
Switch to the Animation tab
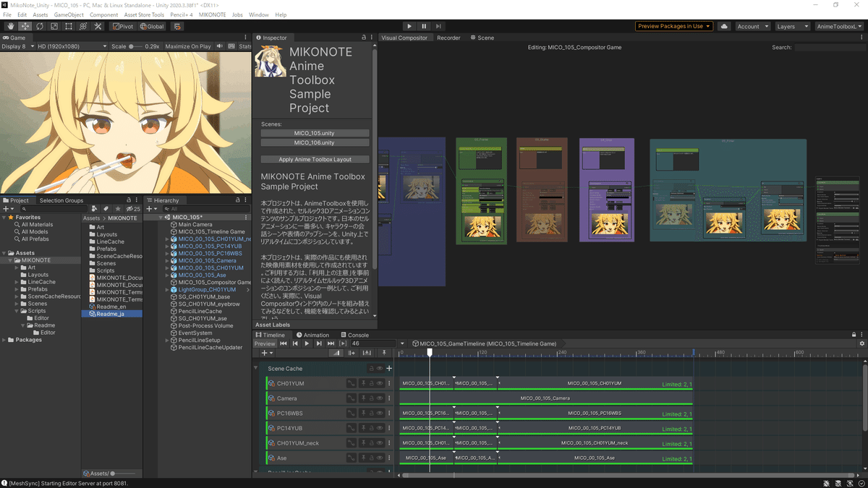(312, 335)
